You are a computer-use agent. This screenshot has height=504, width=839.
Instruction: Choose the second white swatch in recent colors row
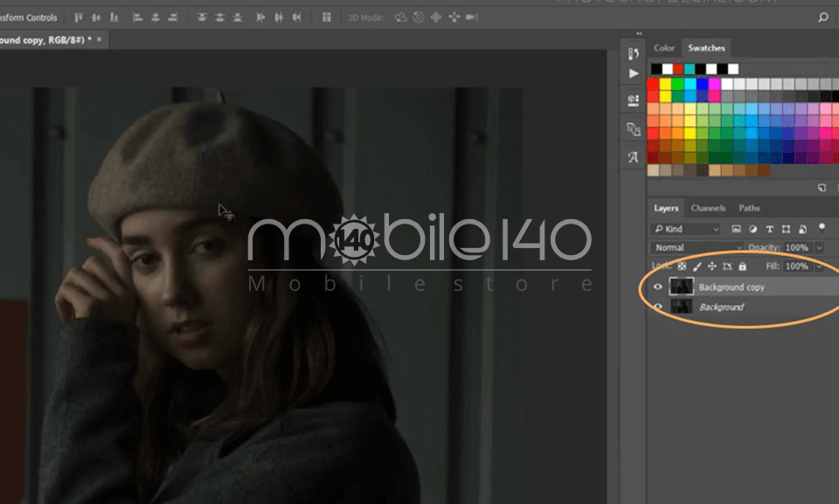point(711,69)
